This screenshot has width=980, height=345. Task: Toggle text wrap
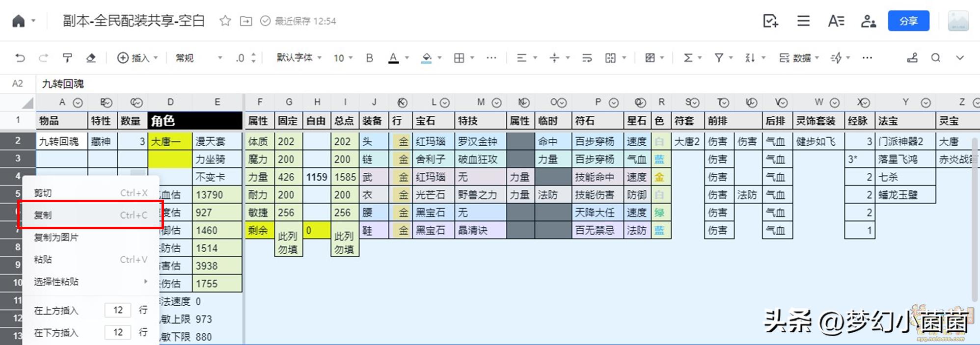(587, 58)
